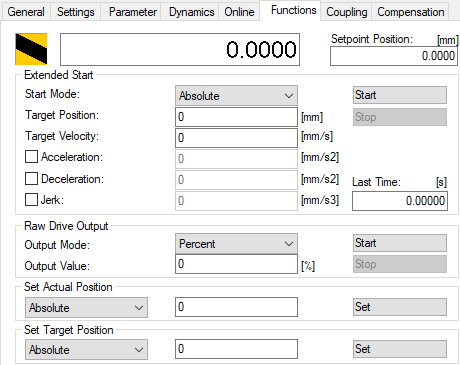Switch to the General tab
This screenshot has height=365, width=460.
[x=26, y=12]
